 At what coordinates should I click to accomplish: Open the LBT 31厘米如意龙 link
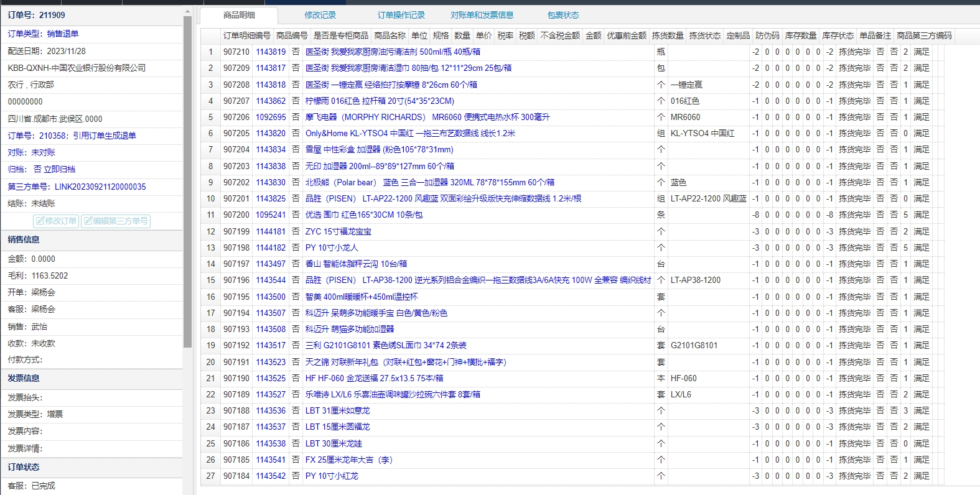(337, 410)
